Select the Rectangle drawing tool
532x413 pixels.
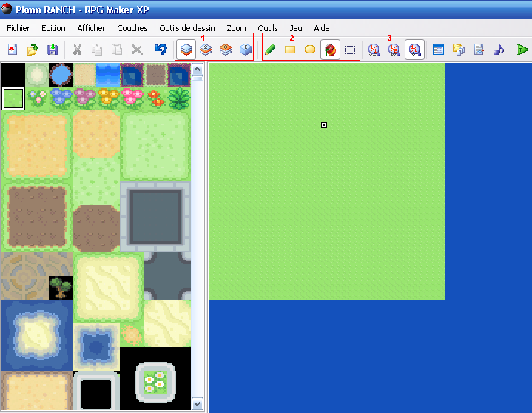coord(290,50)
